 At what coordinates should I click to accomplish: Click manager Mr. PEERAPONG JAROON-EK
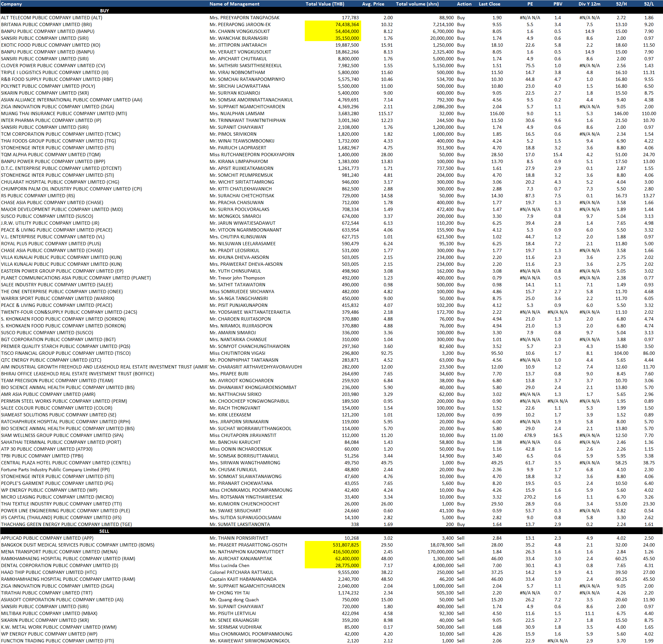click(x=240, y=24)
